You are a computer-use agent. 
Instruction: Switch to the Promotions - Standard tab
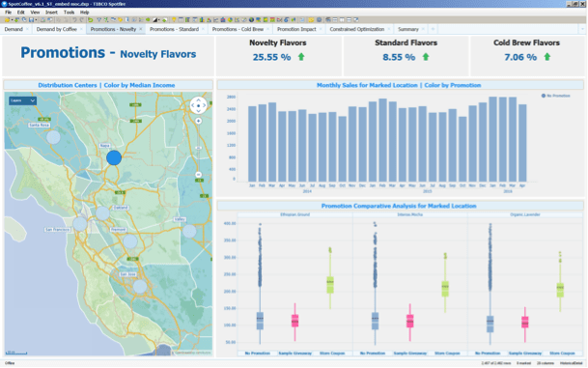point(175,29)
